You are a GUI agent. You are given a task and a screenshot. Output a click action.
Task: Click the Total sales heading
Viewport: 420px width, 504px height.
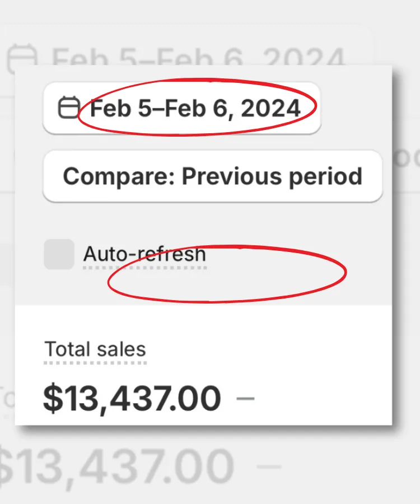click(x=95, y=349)
